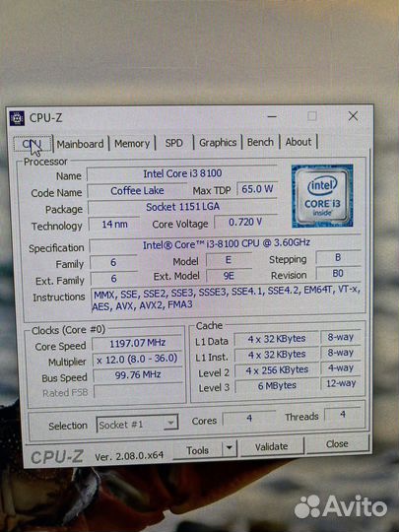
Task: Switch to the Mainboard tab
Action: tap(80, 144)
